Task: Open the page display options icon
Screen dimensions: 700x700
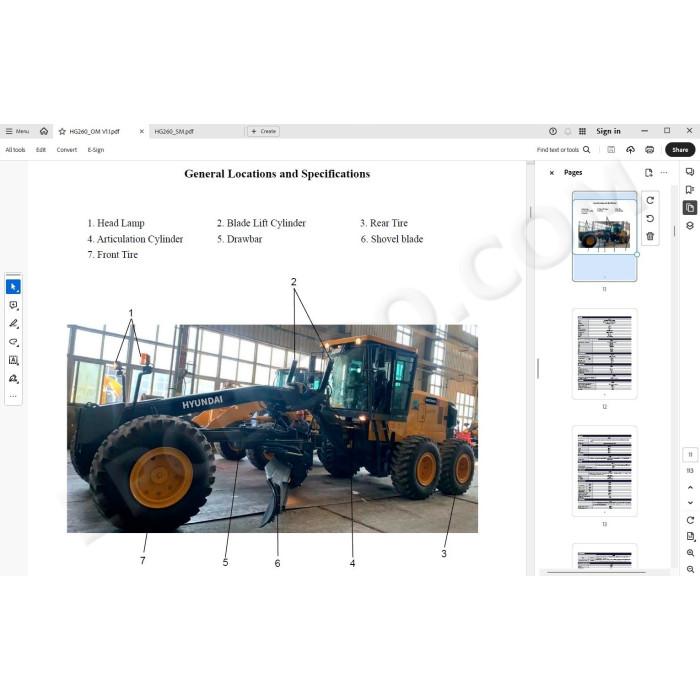Action: pyautogui.click(x=690, y=536)
